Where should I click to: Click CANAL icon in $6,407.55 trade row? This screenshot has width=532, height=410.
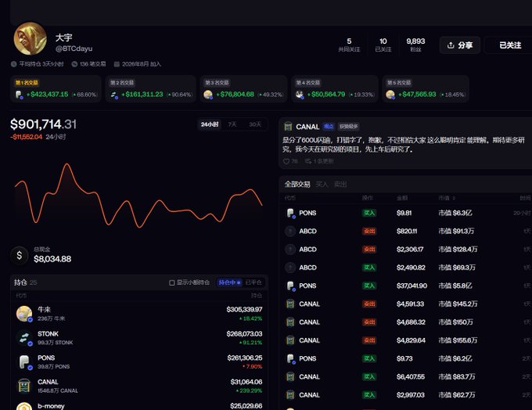pyautogui.click(x=290, y=377)
